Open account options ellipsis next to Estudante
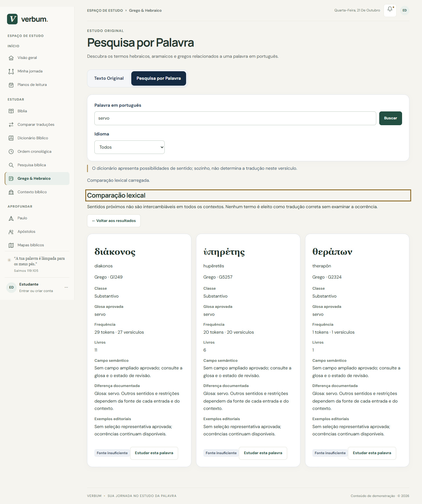422x504 pixels. (x=66, y=287)
